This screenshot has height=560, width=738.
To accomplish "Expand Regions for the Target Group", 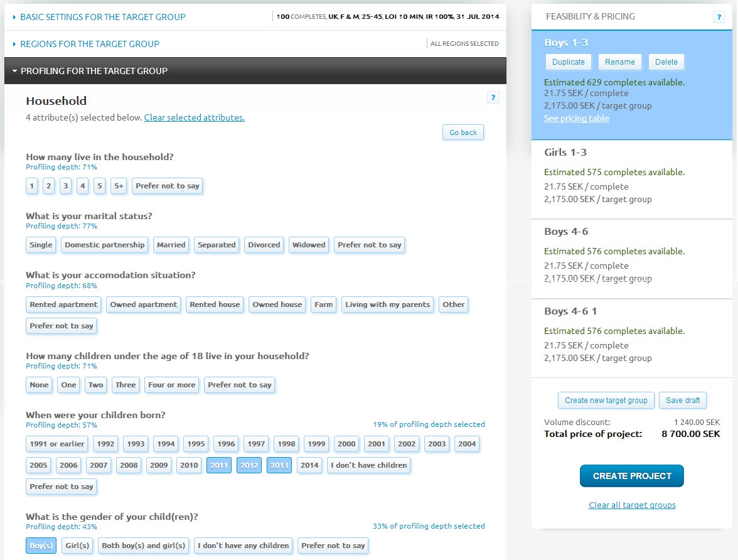I will point(90,44).
